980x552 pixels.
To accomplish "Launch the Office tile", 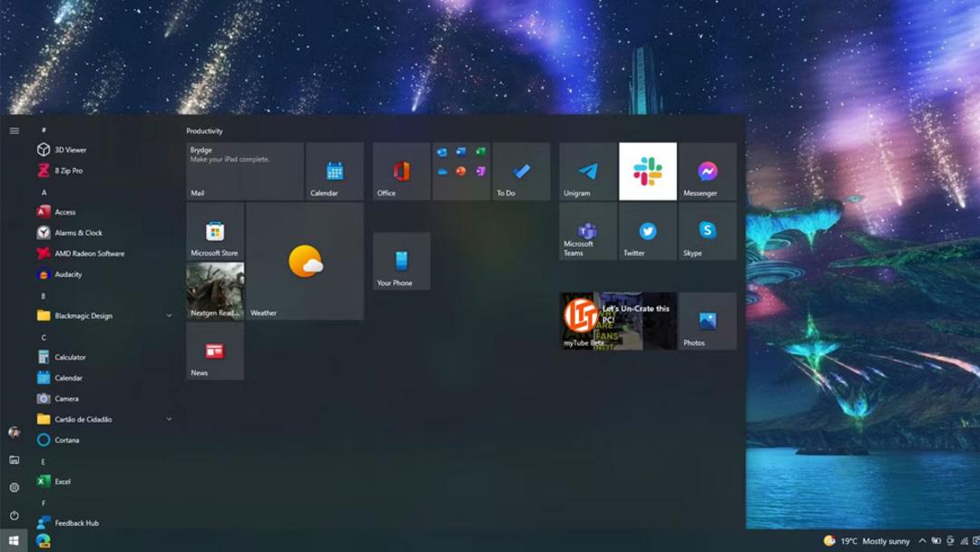I will click(x=401, y=172).
